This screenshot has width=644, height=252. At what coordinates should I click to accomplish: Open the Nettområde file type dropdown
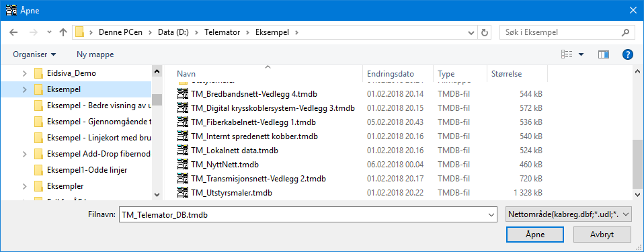click(x=569, y=214)
